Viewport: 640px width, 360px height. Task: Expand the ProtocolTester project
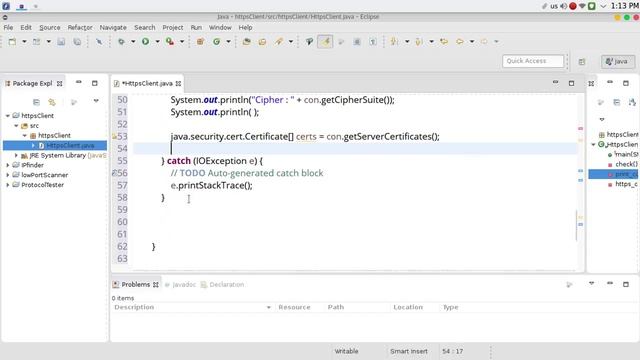pos(8,185)
